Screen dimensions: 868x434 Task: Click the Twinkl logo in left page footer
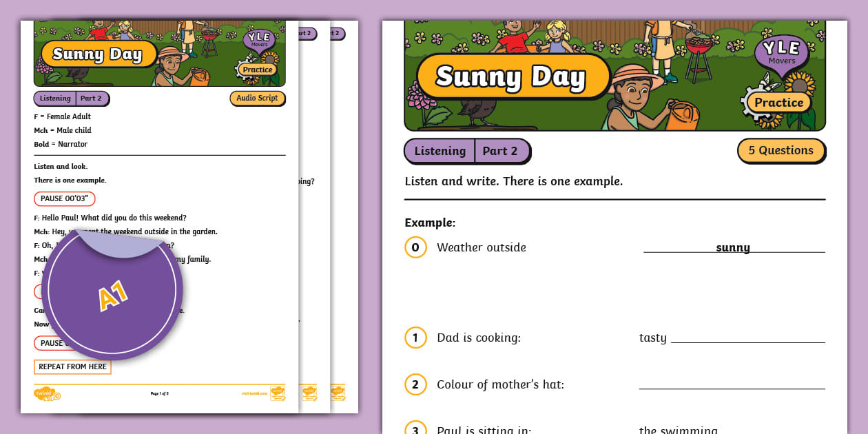47,393
